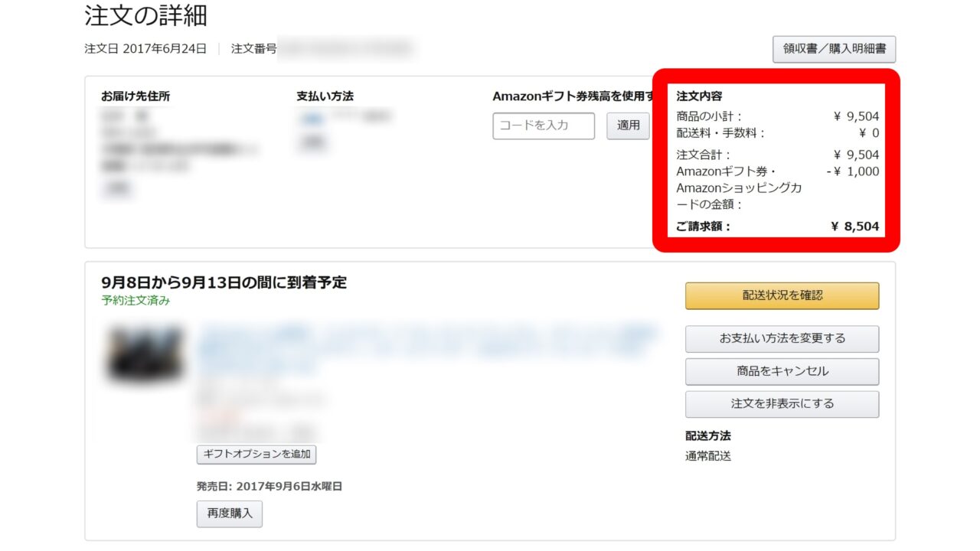
Task: Check delivery status via 配送状況を確認
Action: [782, 295]
